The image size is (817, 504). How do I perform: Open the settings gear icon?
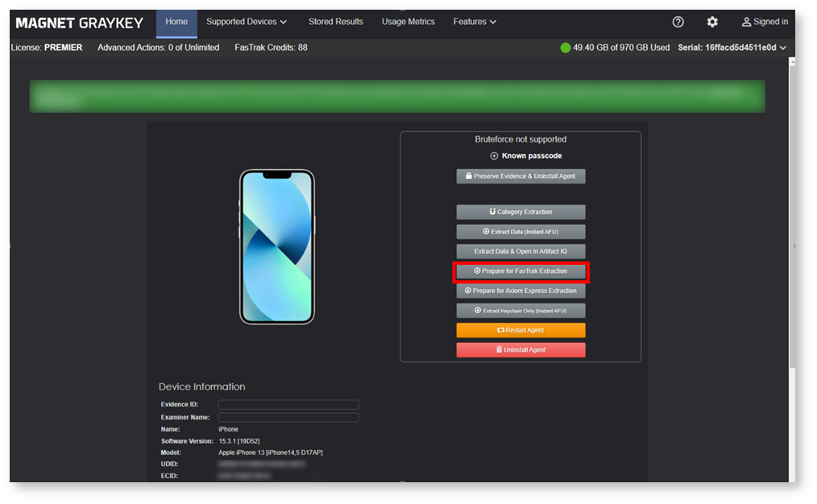[x=712, y=22]
